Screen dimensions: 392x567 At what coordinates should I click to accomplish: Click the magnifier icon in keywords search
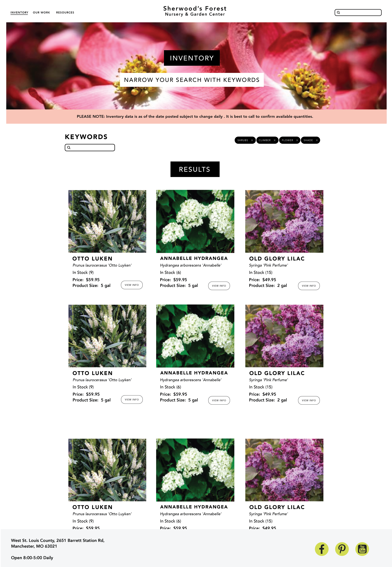[69, 148]
